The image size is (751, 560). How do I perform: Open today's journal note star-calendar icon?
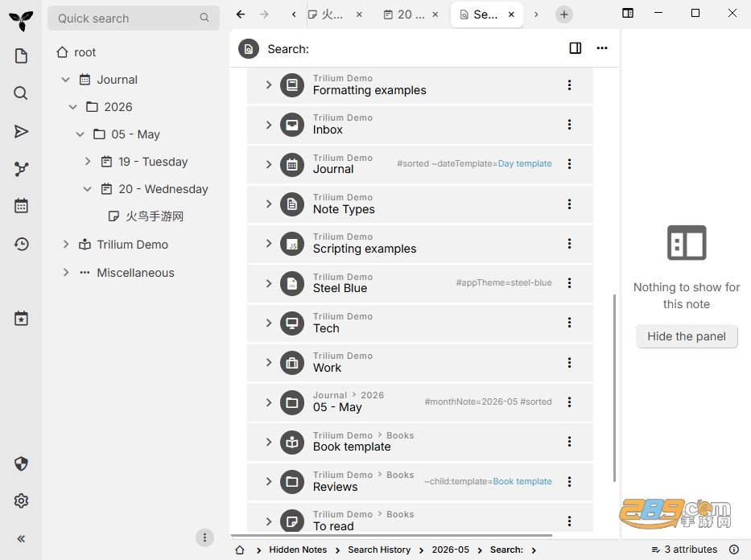[x=21, y=319]
